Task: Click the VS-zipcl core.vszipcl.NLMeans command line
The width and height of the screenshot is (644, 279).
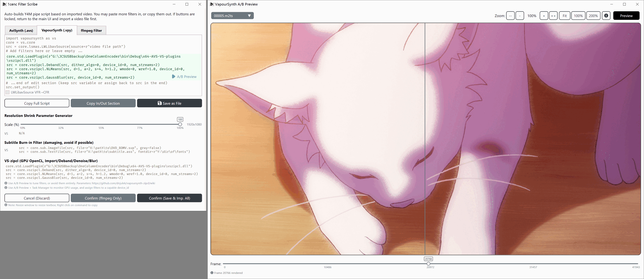Action: 102,174
